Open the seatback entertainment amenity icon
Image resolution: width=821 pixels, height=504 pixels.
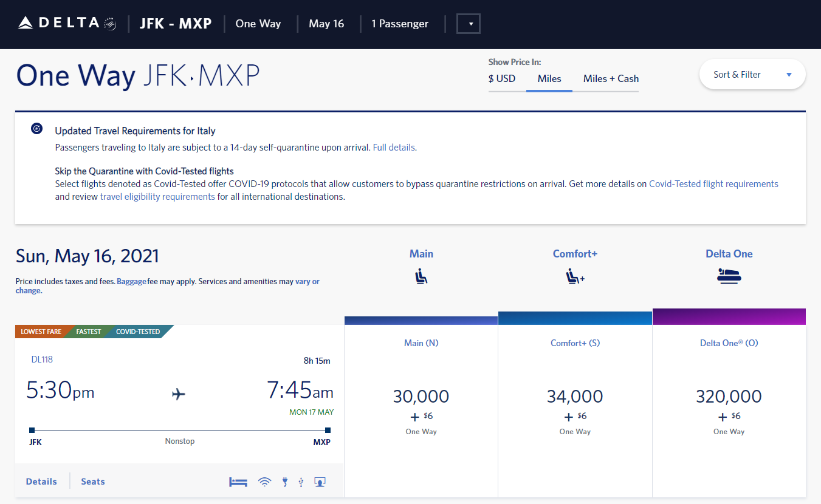(x=320, y=482)
